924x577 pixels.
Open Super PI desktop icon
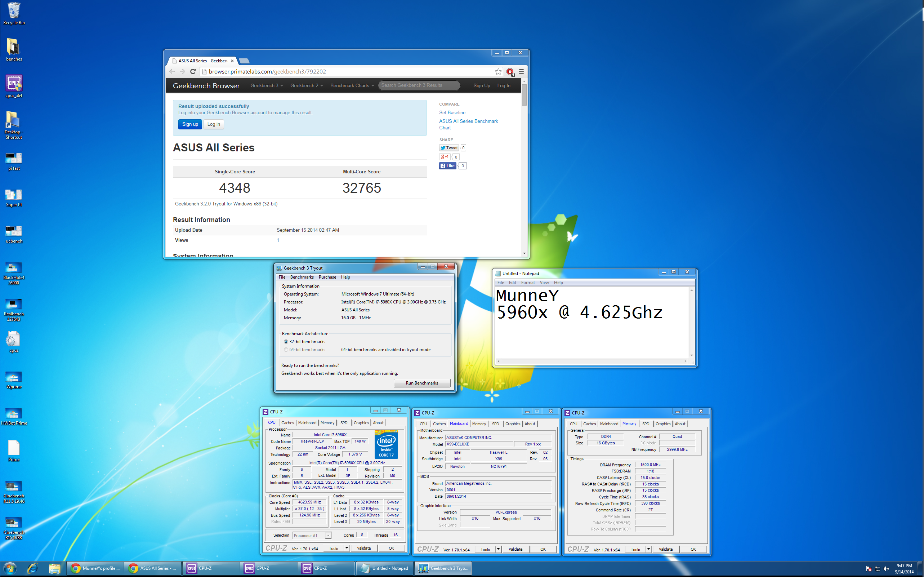pyautogui.click(x=14, y=197)
